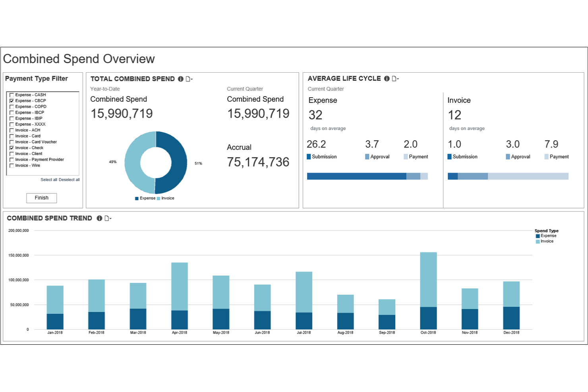Click the Finish button
The image size is (588, 392).
41,198
